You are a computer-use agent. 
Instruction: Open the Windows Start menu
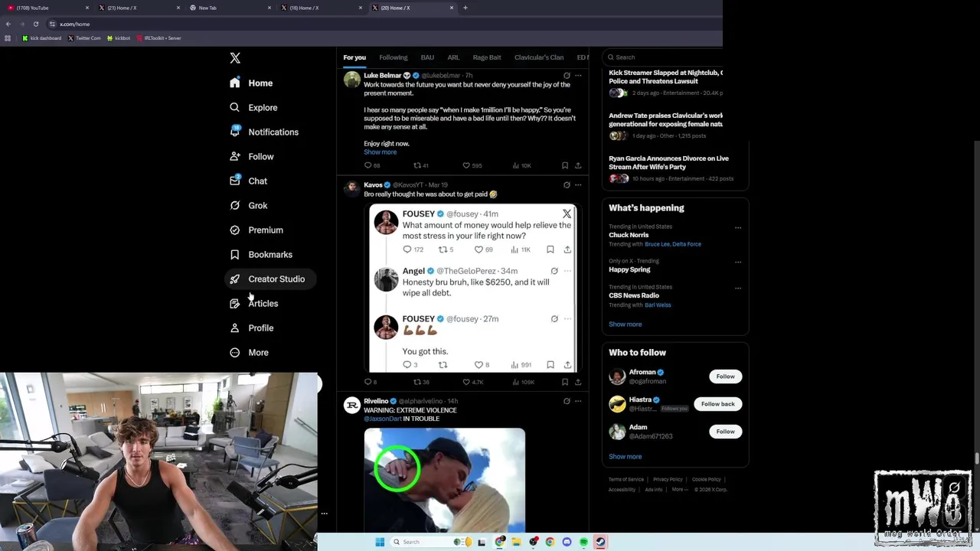click(x=380, y=542)
